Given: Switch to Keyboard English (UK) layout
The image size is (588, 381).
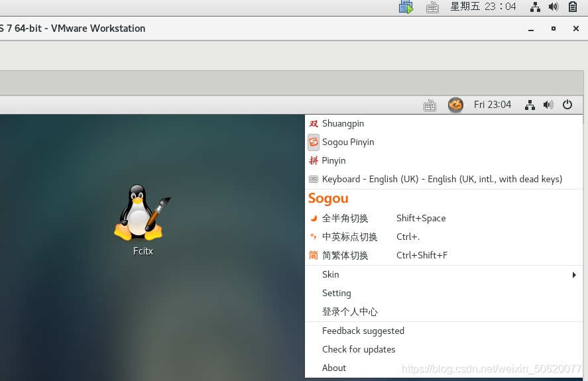Looking at the screenshot, I should pyautogui.click(x=443, y=180).
